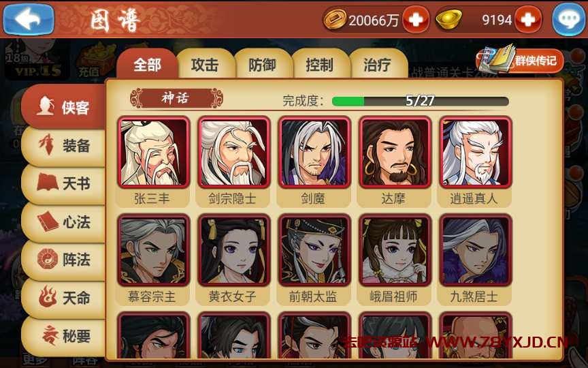Switch to 防御 filter tab
The image size is (588, 368).
pyautogui.click(x=263, y=65)
